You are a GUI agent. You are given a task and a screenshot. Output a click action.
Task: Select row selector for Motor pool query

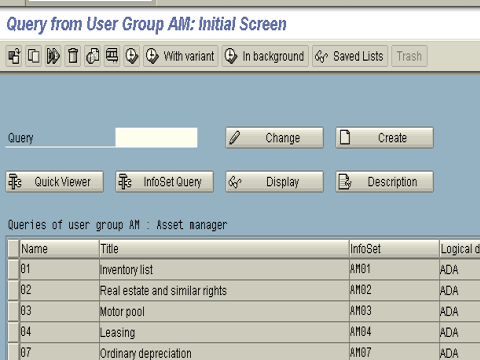[13, 311]
